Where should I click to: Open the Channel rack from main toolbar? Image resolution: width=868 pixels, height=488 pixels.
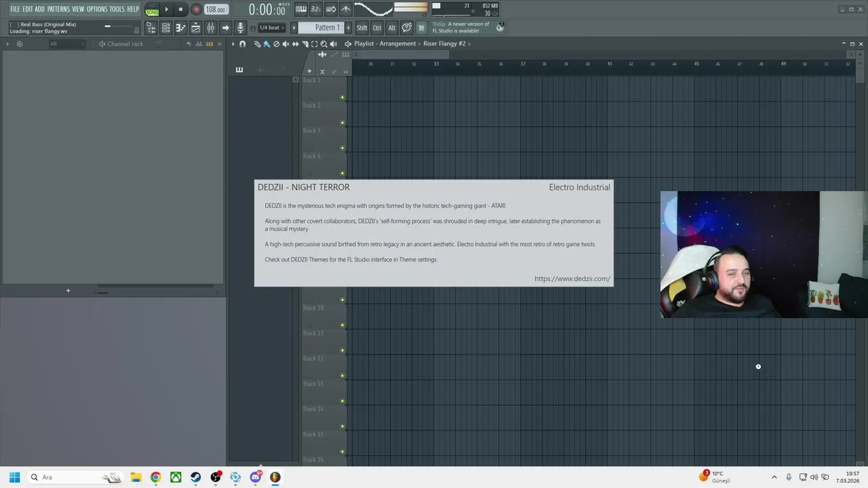tap(165, 28)
